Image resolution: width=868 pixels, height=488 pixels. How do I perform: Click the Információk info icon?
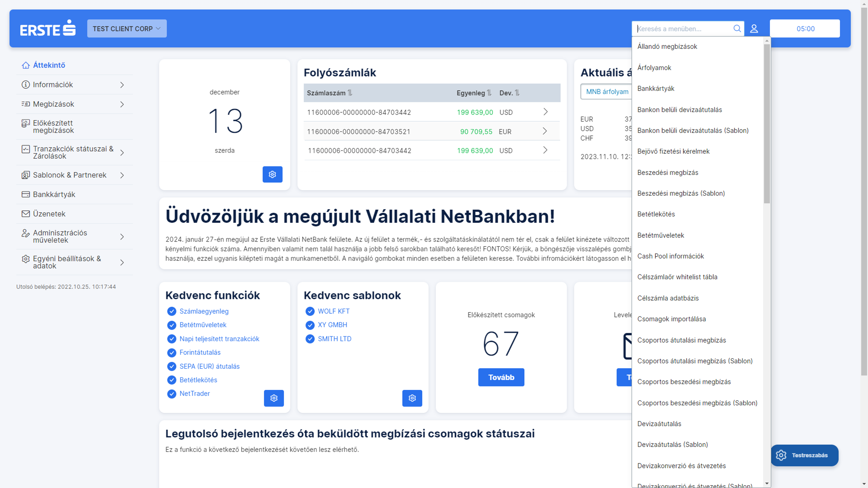tap(26, 85)
